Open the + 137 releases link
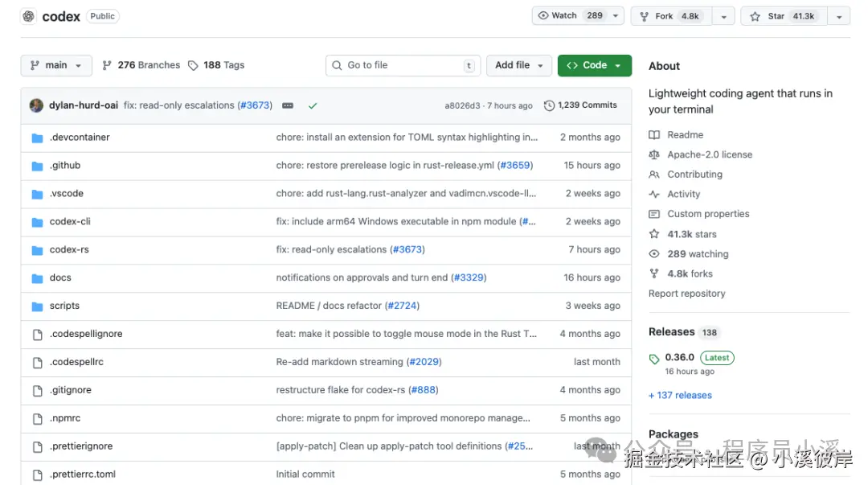Image resolution: width=868 pixels, height=485 pixels. [681, 395]
